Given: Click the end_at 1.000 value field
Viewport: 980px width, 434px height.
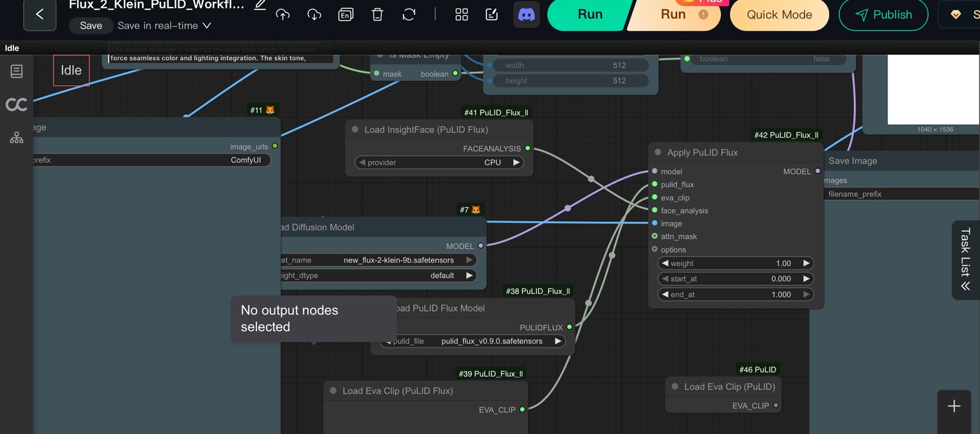Looking at the screenshot, I should [736, 294].
